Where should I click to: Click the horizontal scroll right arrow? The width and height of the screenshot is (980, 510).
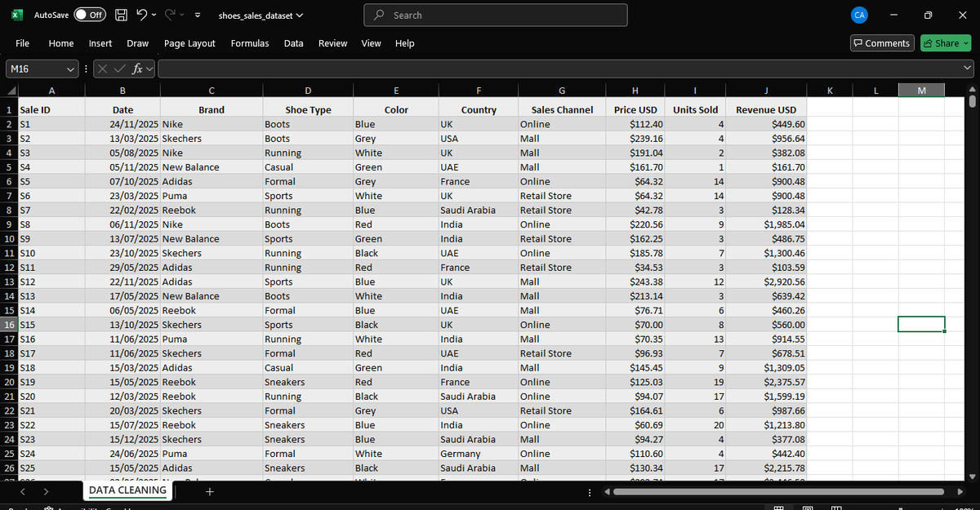pos(961,491)
